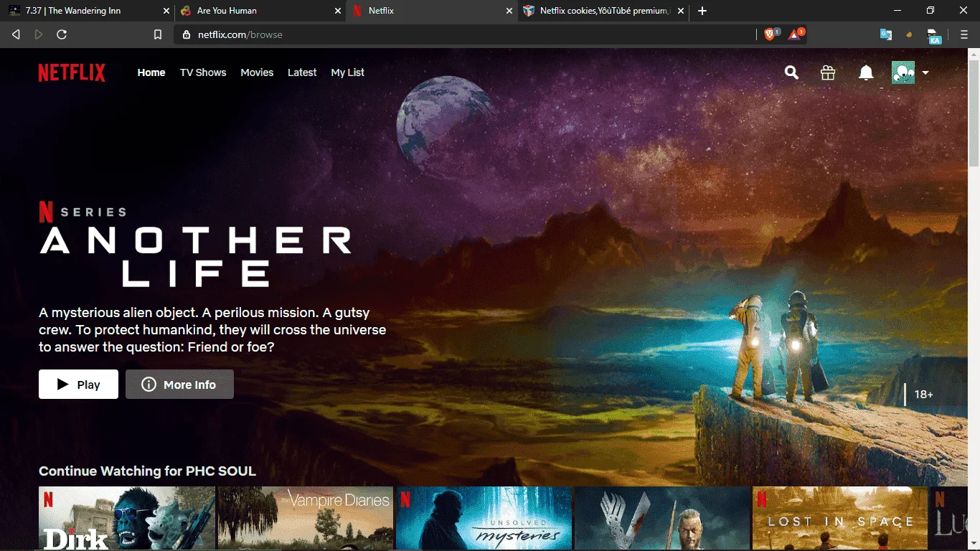The image size is (980, 551).
Task: Open the Movies section
Action: click(257, 72)
